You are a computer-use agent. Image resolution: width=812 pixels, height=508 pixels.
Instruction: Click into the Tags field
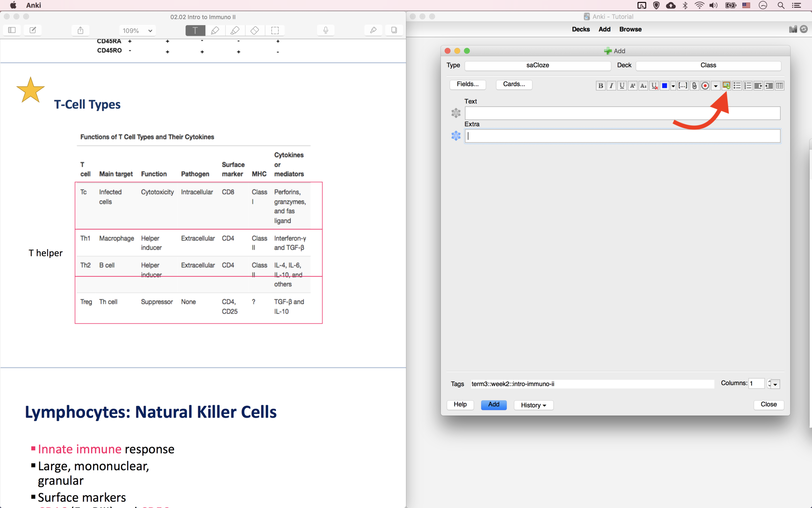click(592, 384)
